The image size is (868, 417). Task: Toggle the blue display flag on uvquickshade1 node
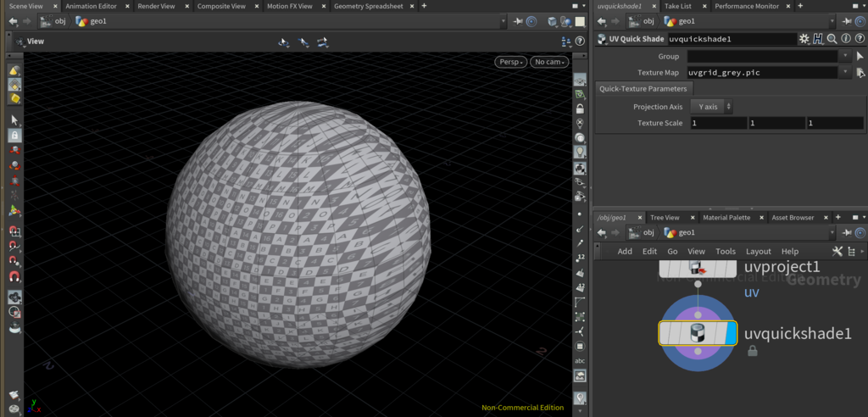pyautogui.click(x=730, y=334)
